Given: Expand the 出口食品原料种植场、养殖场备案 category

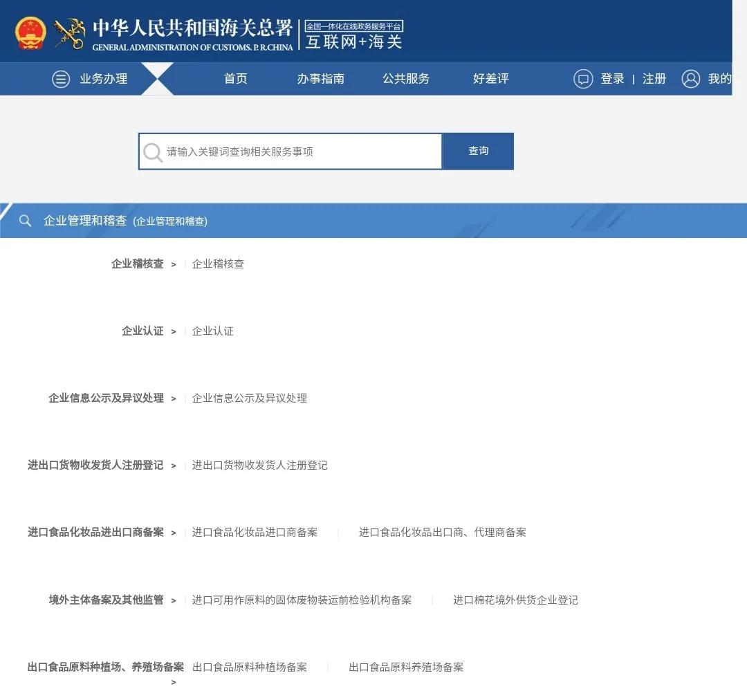Looking at the screenshot, I should (174, 681).
